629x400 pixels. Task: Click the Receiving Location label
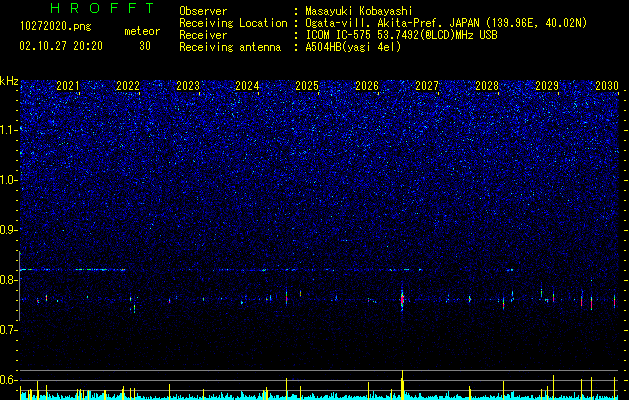point(233,23)
